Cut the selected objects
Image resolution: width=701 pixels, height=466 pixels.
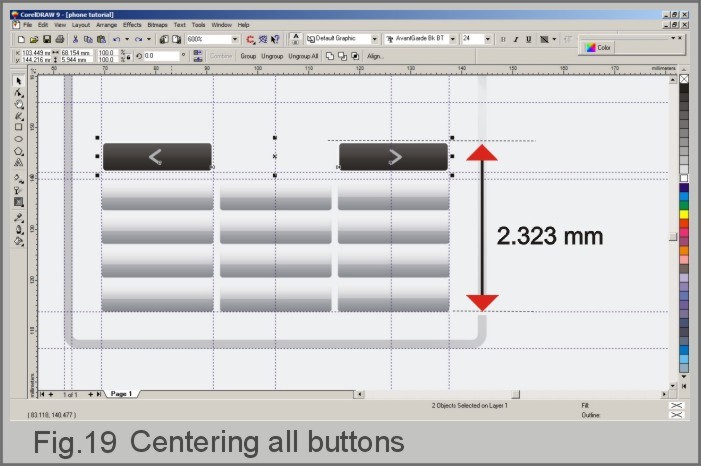point(75,39)
